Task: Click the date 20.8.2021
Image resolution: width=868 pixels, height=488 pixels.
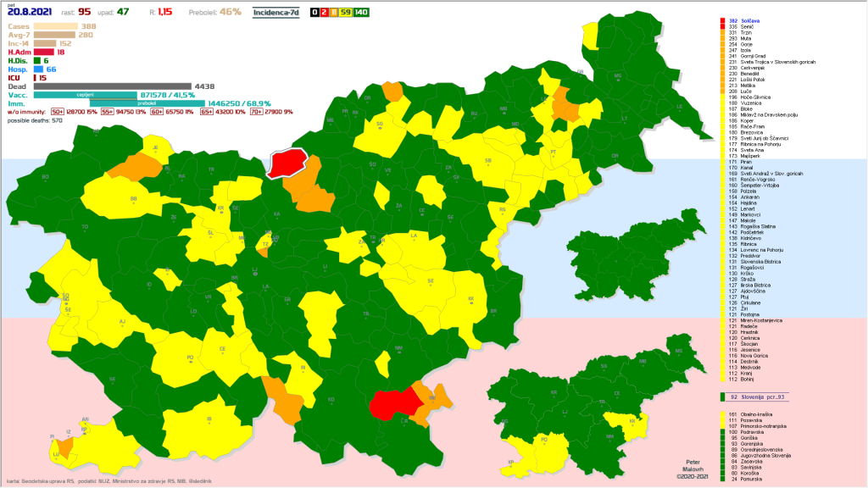Action: click(x=31, y=14)
